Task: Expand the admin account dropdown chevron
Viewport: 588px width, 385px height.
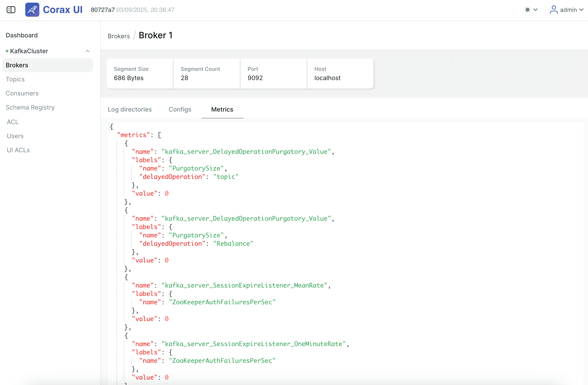Action: (581, 10)
